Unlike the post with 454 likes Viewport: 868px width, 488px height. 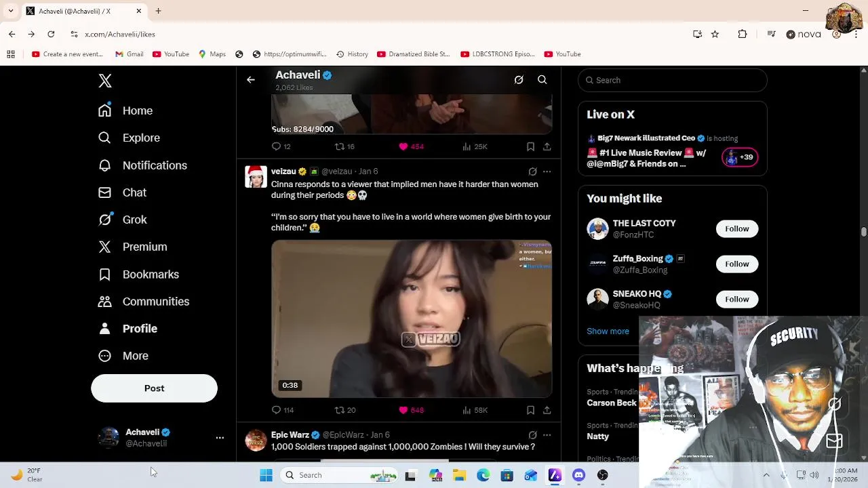pos(411,146)
